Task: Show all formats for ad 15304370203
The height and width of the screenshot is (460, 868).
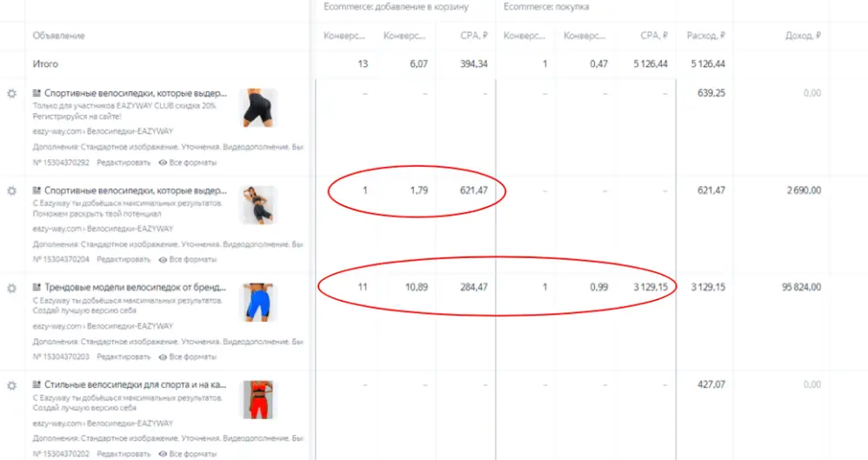Action: click(x=187, y=357)
